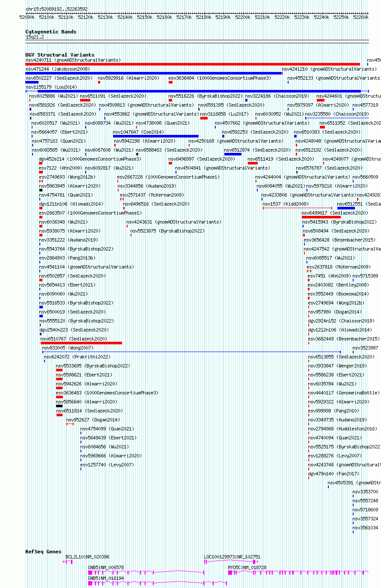Screen dimensions: 381x588
Task: Click black bar under nsv5856640 label
Action: 59,406
